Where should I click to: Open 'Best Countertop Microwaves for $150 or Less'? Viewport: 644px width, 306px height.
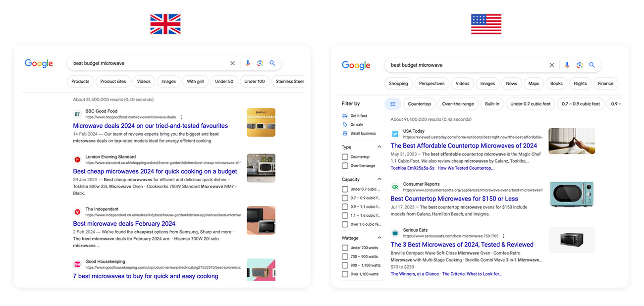(454, 199)
